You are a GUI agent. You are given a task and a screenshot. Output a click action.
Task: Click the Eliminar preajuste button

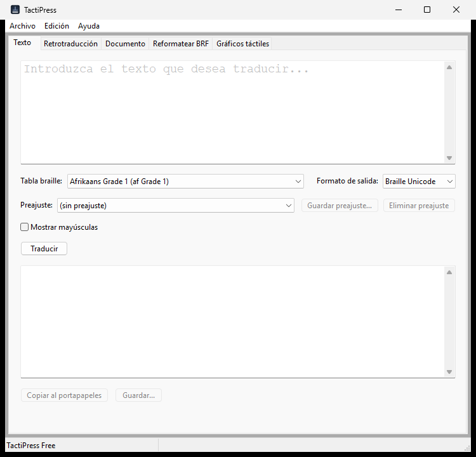419,206
